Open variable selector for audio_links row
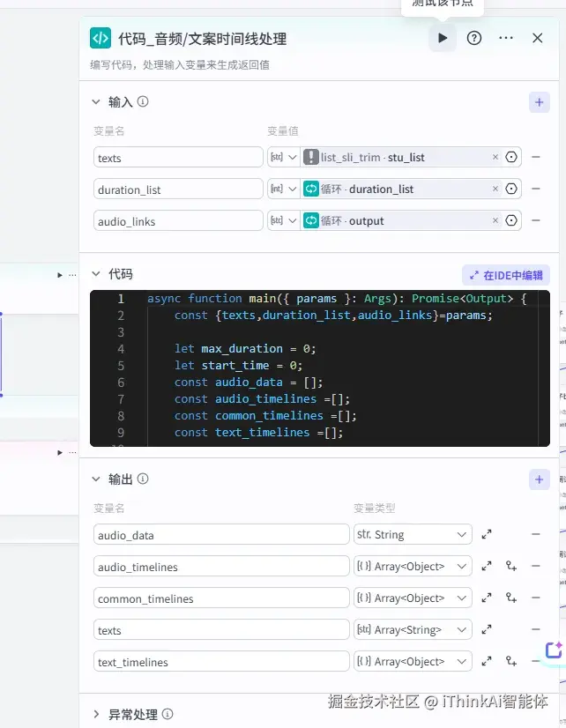The height and width of the screenshot is (728, 566). click(511, 220)
